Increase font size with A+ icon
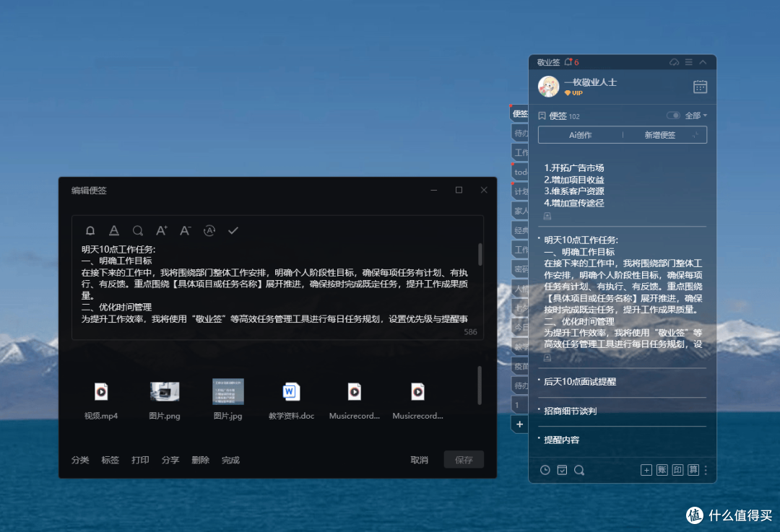The height and width of the screenshot is (532, 780). (162, 231)
